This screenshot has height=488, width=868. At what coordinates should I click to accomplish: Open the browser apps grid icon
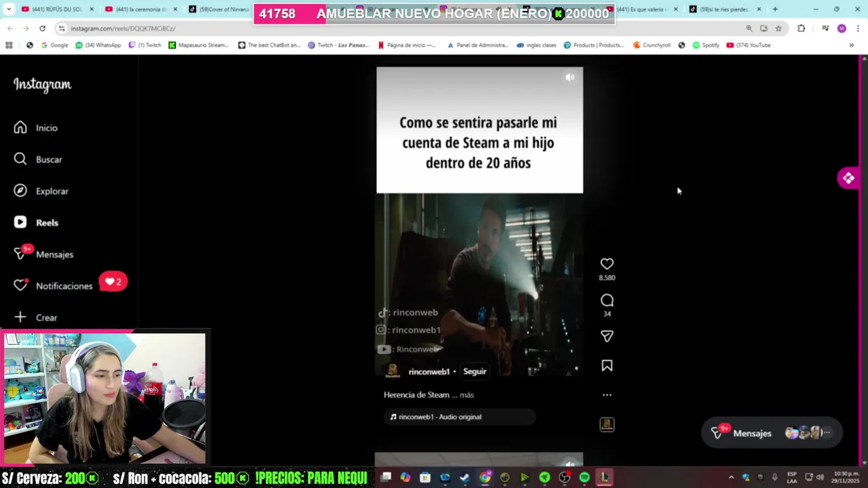[9, 45]
